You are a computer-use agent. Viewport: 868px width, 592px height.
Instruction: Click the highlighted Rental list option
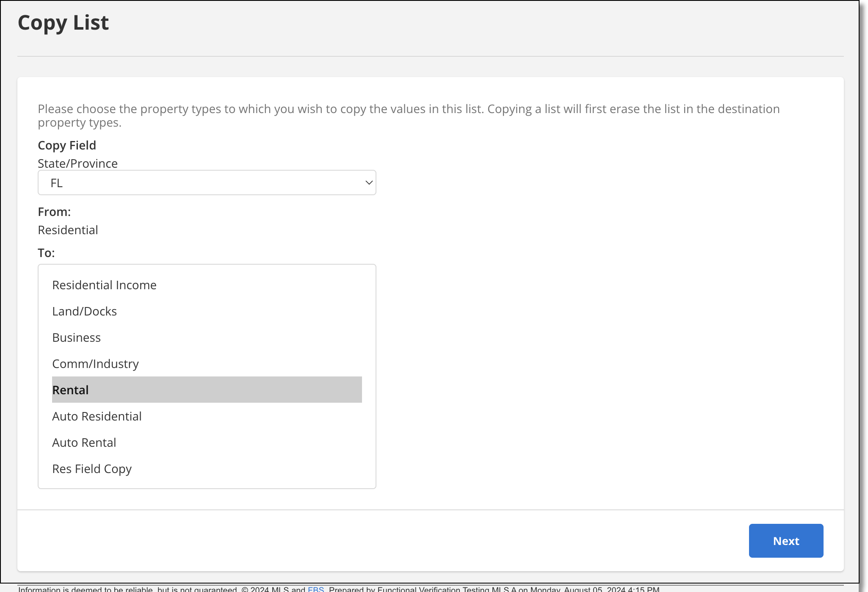(207, 390)
